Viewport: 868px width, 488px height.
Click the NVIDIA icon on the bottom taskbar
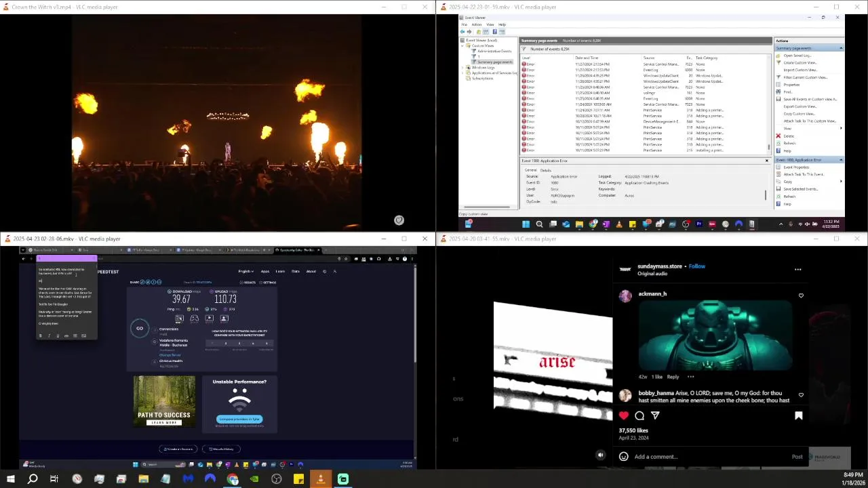coord(254,479)
